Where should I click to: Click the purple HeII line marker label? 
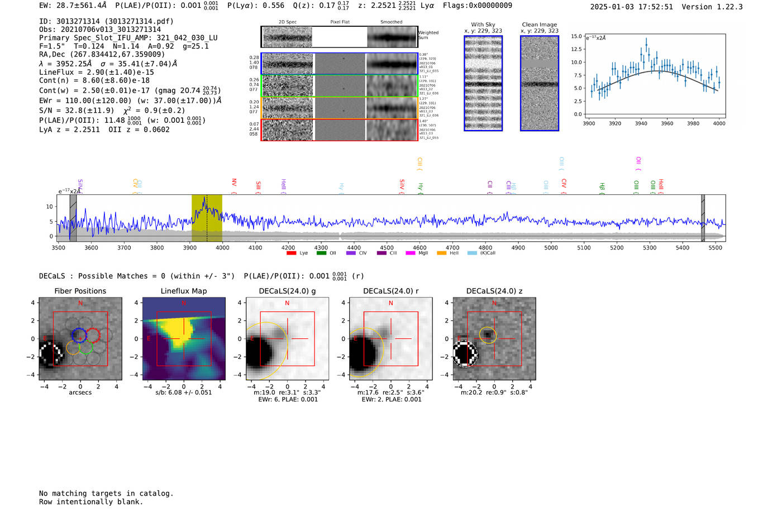coord(283,184)
